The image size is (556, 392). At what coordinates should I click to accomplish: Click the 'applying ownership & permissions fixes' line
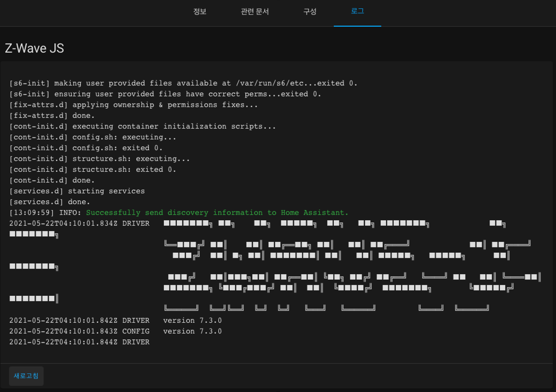click(x=133, y=105)
